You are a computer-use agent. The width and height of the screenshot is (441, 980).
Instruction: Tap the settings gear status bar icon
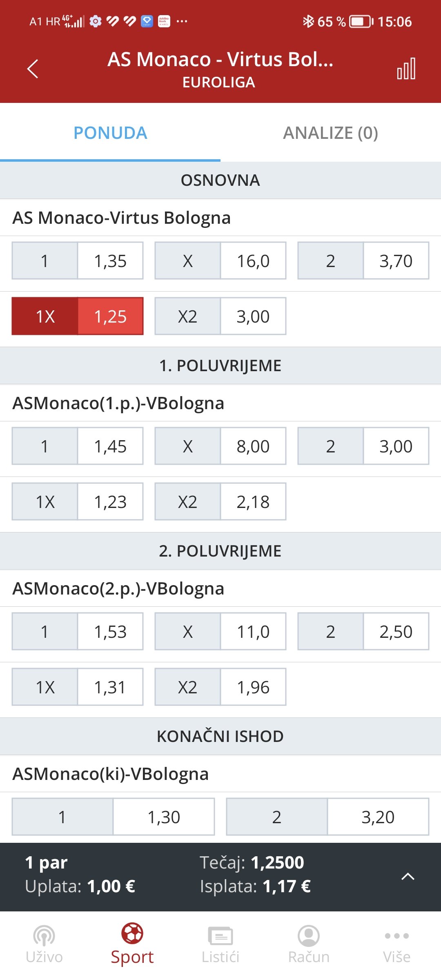point(95,21)
